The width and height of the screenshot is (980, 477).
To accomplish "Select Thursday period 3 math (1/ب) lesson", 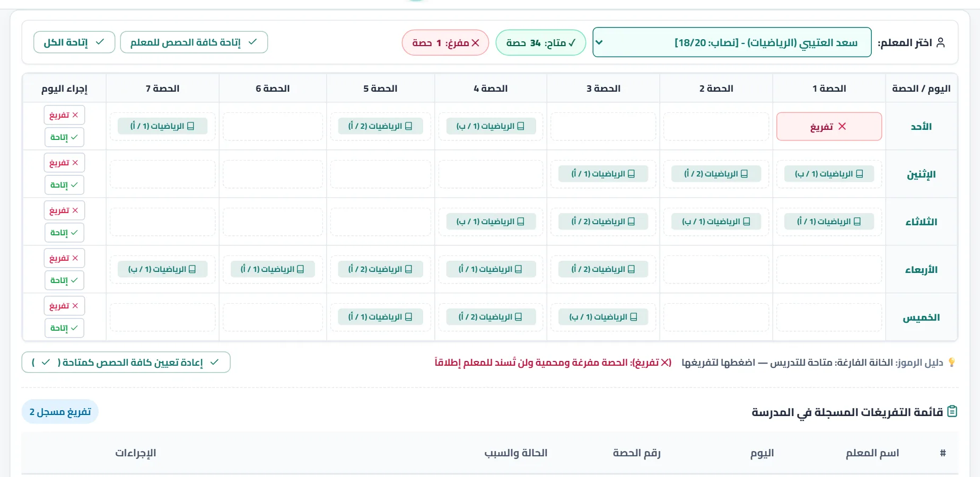I will [x=603, y=317].
